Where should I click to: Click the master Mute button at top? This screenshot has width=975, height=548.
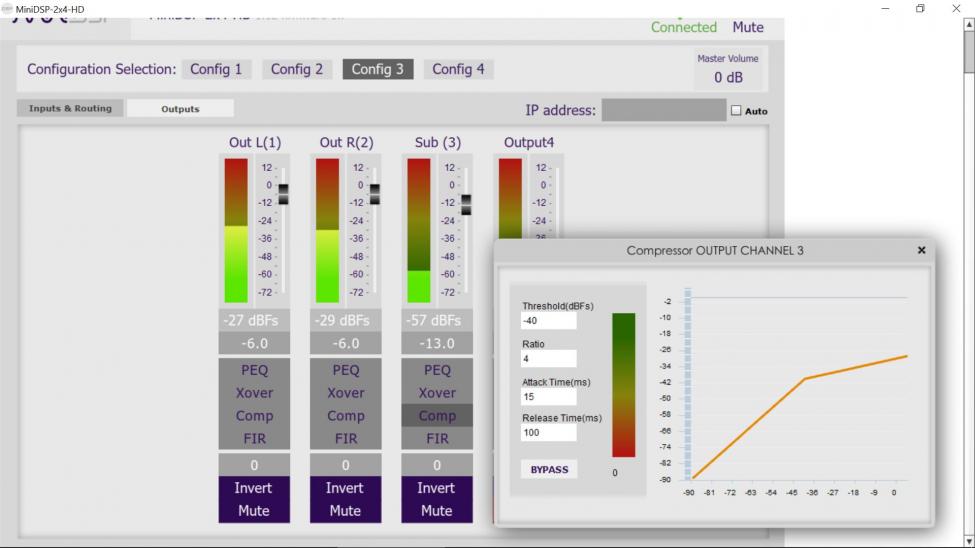click(x=747, y=27)
